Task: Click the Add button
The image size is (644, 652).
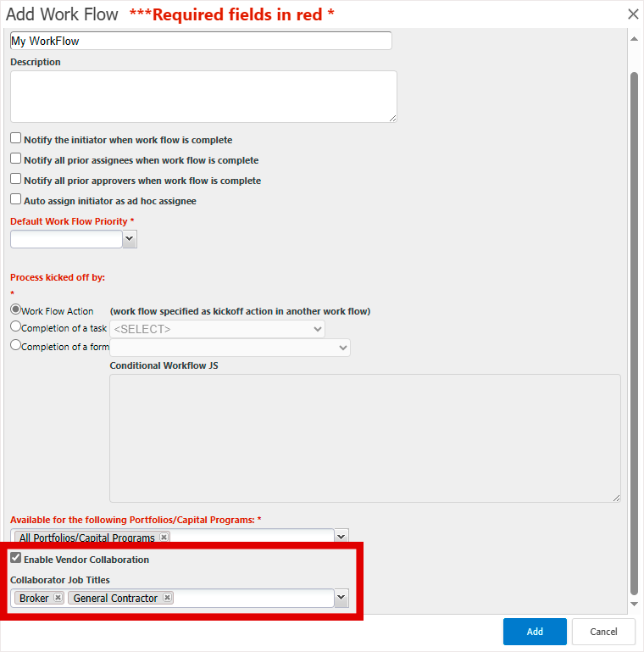Action: 535,631
